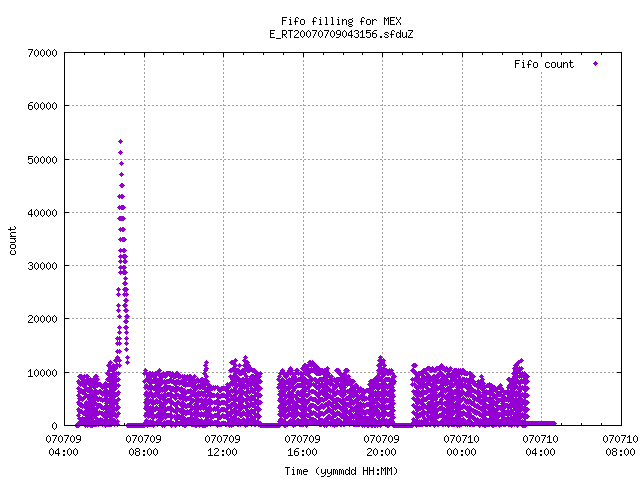The height and width of the screenshot is (480, 640).
Task: Click the y-axis tick value 20000
Action: point(42,319)
